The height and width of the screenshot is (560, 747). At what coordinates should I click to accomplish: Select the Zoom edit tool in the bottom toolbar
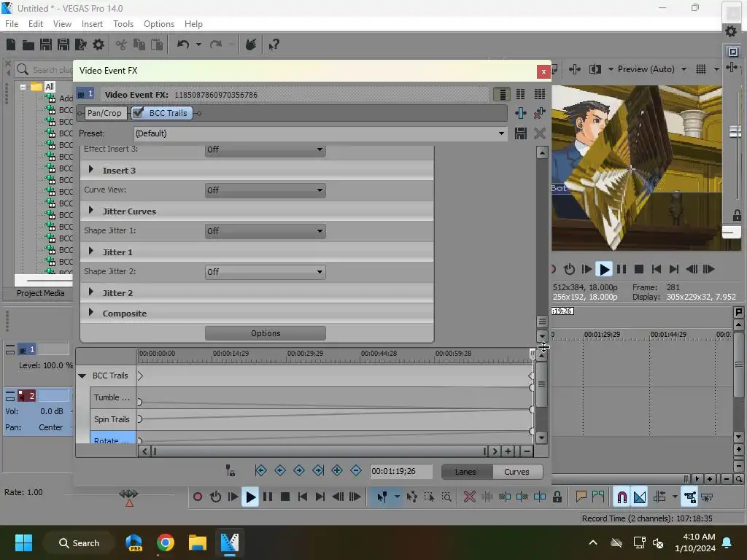coord(446,497)
